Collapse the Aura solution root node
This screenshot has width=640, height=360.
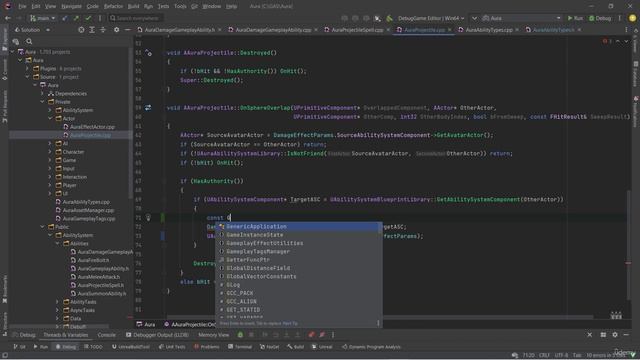point(12,52)
